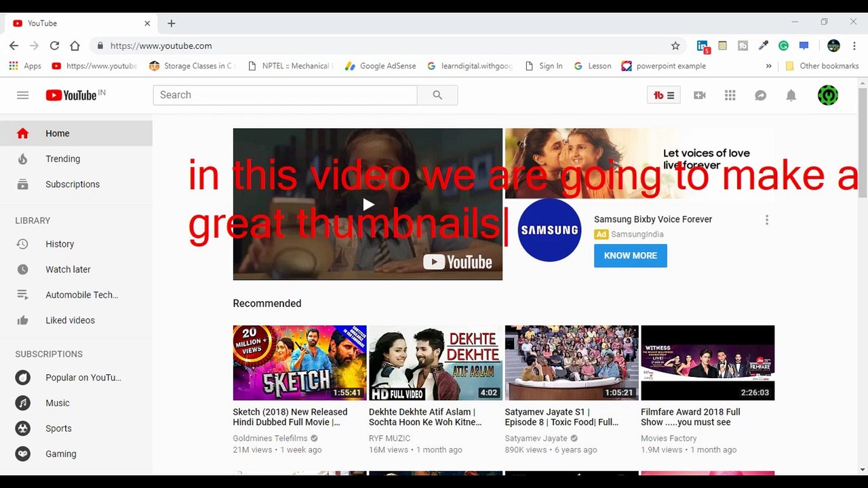Open Watch later in the sidebar
868x488 pixels.
76,269
